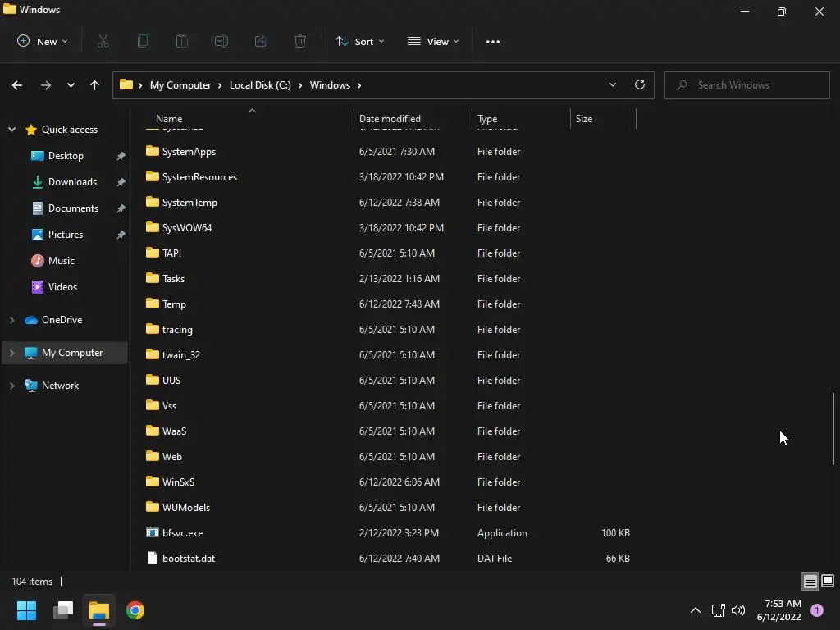
Task: Click the volume speaker tray icon
Action: [738, 610]
